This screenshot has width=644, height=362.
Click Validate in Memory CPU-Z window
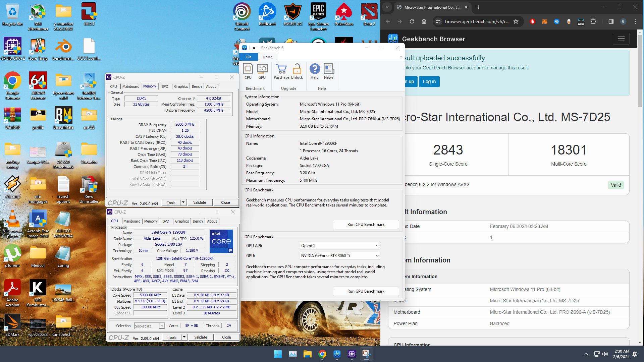click(x=200, y=202)
